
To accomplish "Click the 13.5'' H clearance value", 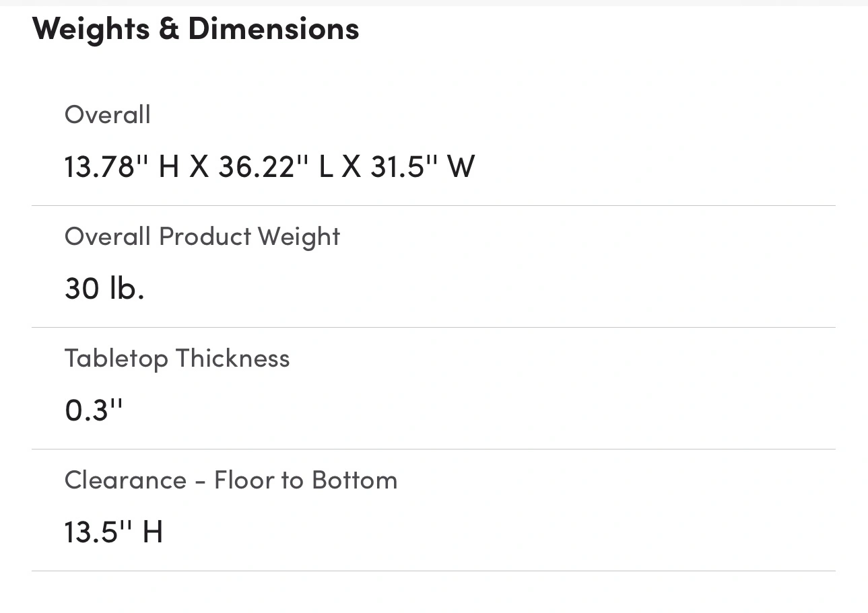I will (x=114, y=532).
